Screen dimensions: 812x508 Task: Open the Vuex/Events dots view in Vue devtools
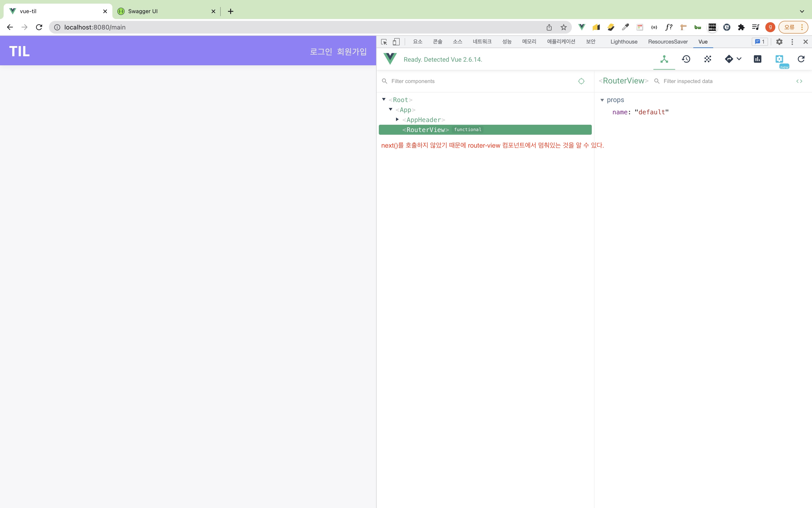tap(708, 59)
